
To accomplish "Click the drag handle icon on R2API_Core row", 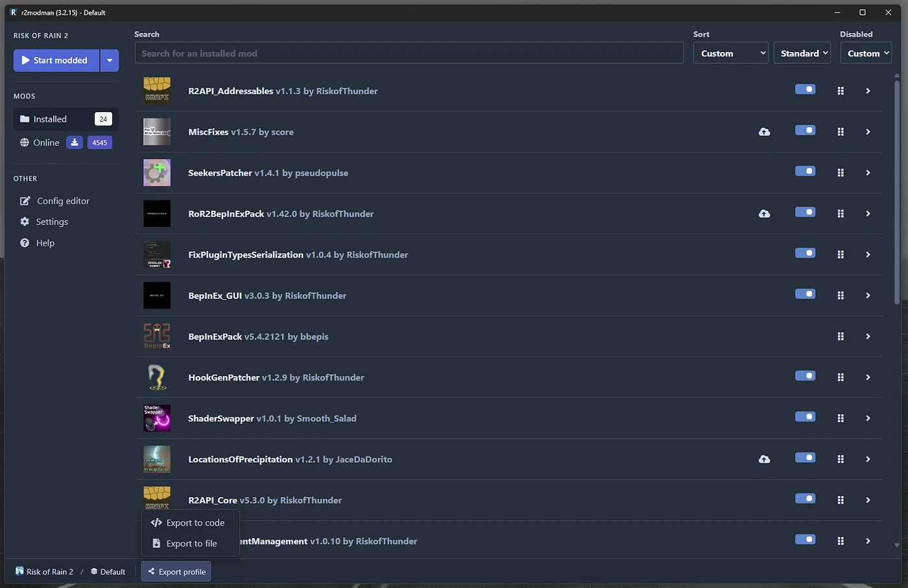I will pyautogui.click(x=841, y=500).
